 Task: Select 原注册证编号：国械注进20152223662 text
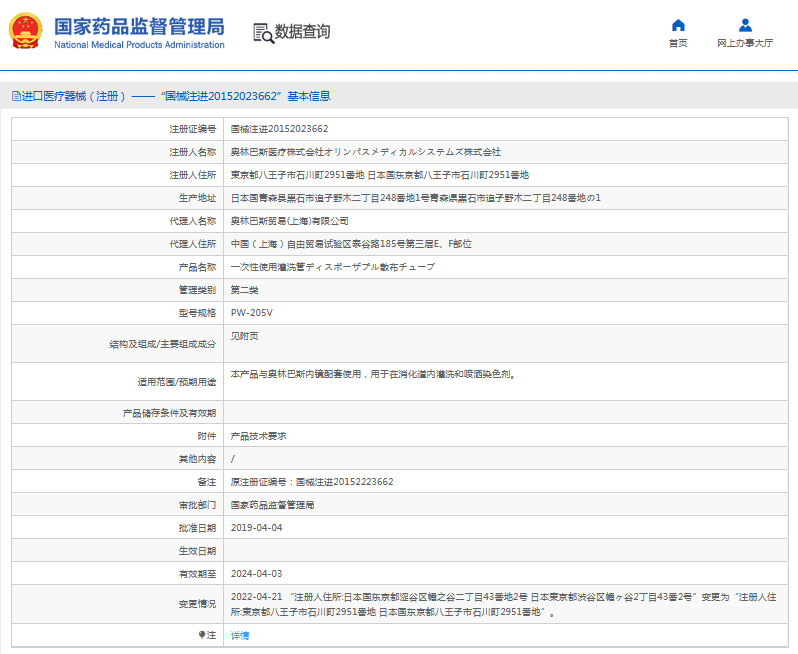312,481
